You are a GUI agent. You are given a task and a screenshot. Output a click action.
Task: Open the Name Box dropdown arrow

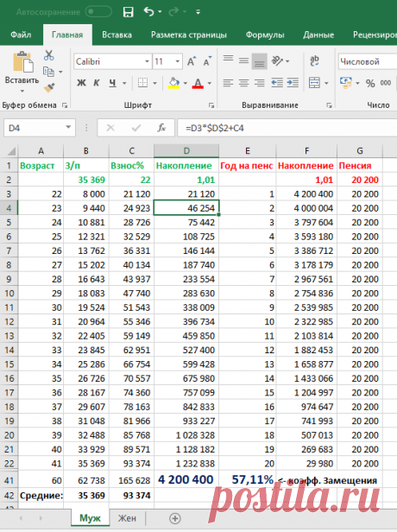(68, 128)
